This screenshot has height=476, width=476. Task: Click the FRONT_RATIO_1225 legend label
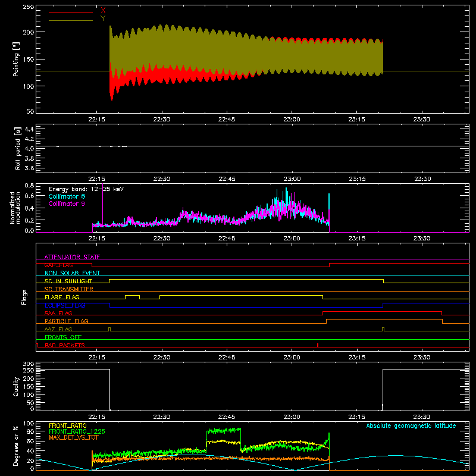coord(77,431)
